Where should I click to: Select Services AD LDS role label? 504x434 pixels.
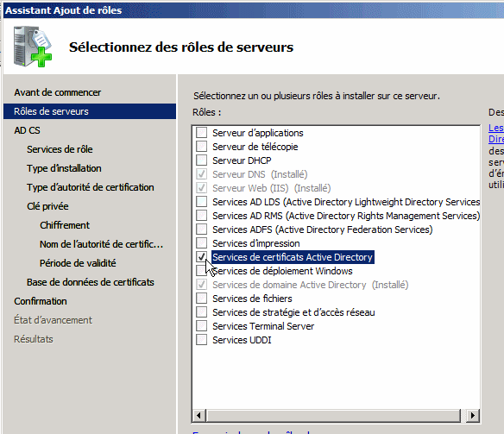click(346, 202)
